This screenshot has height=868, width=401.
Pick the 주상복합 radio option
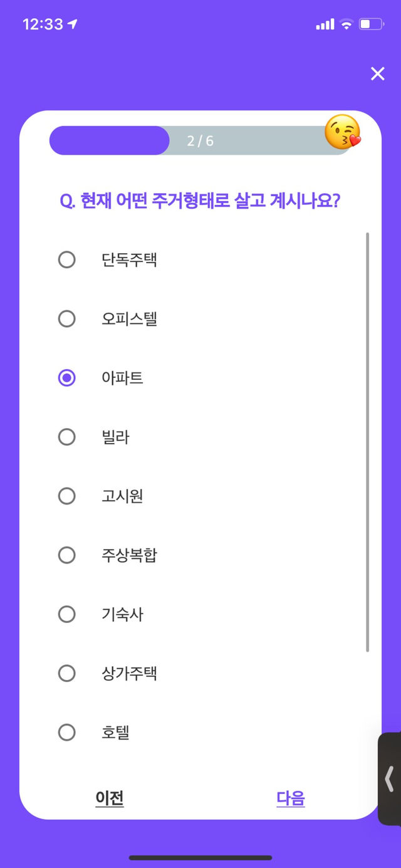tap(67, 555)
